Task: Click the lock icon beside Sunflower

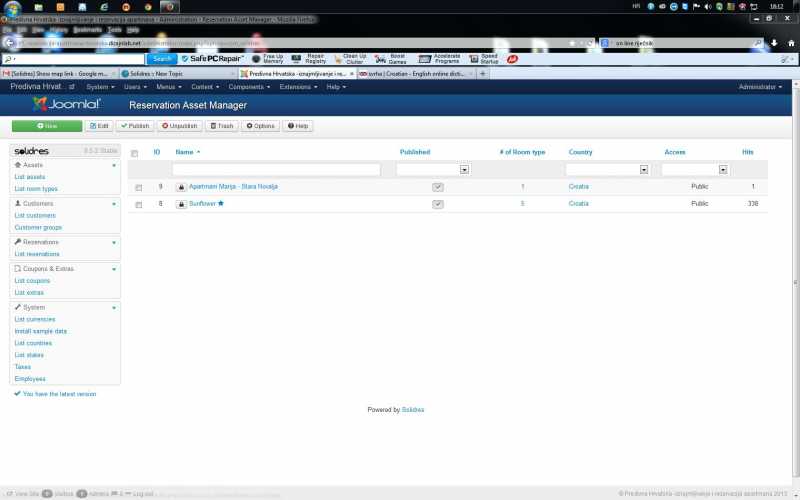Action: pos(181,204)
